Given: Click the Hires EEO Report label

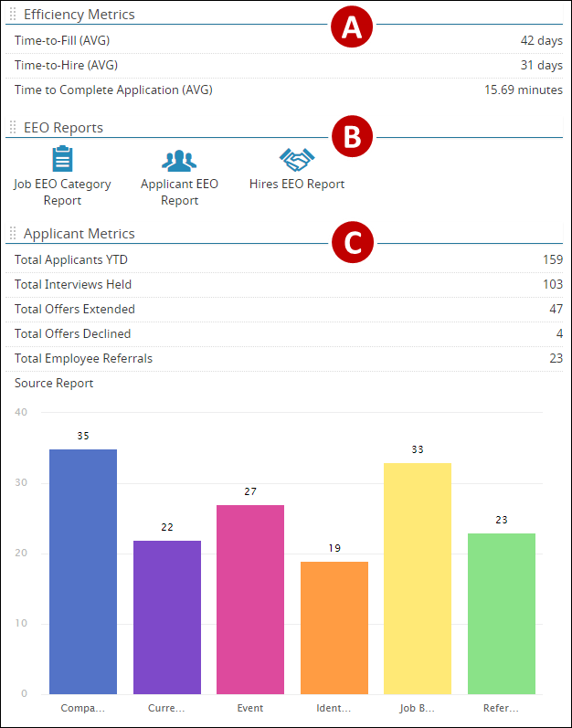Looking at the screenshot, I should pos(297,184).
